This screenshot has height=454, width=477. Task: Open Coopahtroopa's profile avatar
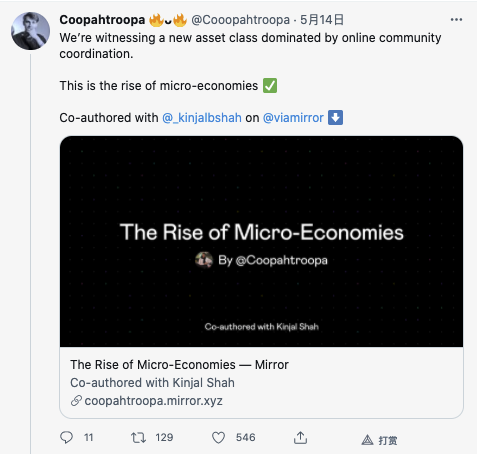pos(31,31)
